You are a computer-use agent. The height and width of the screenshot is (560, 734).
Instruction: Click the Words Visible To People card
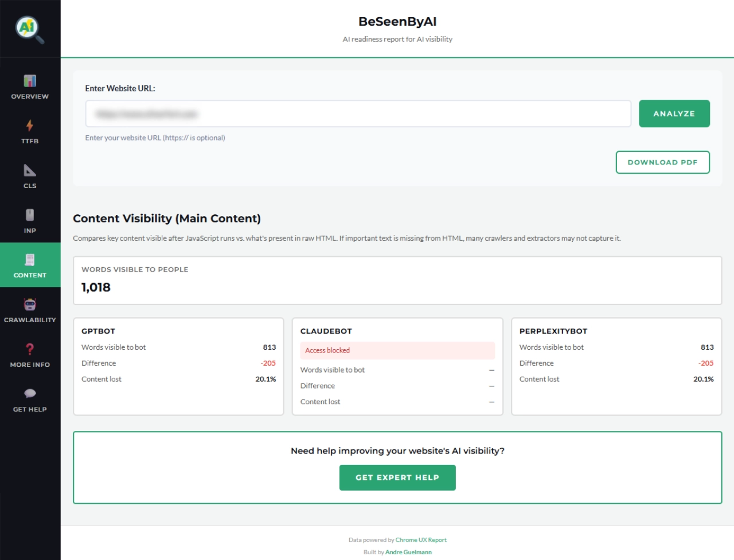(x=397, y=280)
